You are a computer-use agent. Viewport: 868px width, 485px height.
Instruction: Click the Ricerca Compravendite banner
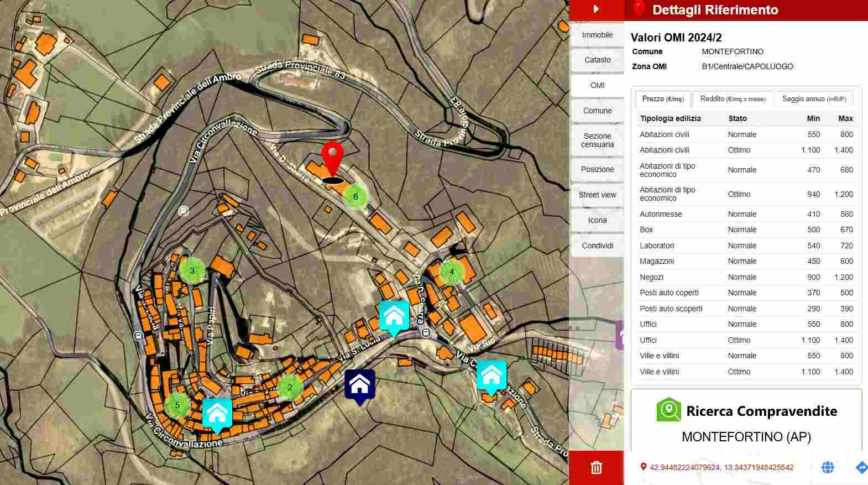pos(746,411)
